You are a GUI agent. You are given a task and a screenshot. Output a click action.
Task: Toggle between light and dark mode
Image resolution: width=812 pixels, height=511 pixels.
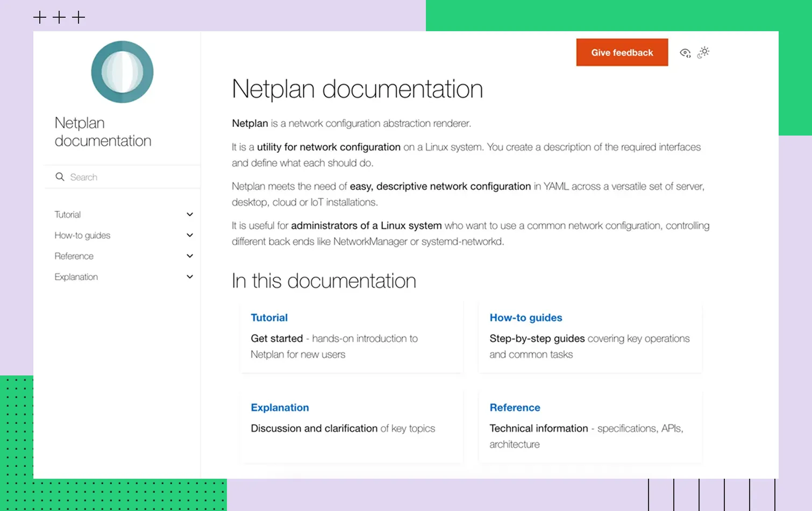click(703, 52)
